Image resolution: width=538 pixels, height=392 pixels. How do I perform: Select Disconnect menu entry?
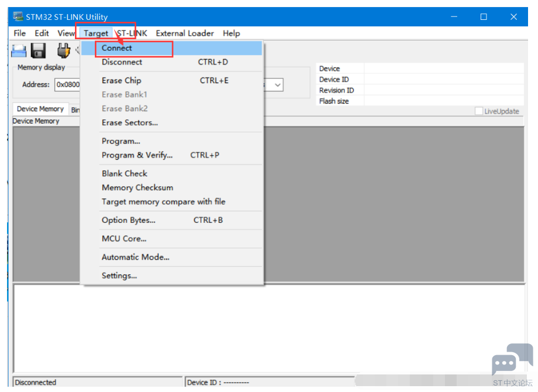pos(172,62)
